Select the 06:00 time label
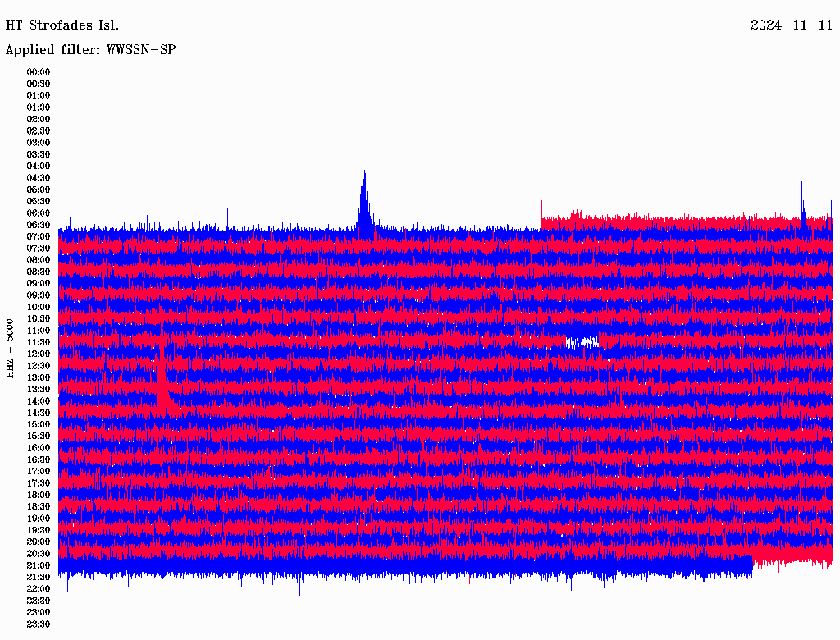 pos(39,213)
